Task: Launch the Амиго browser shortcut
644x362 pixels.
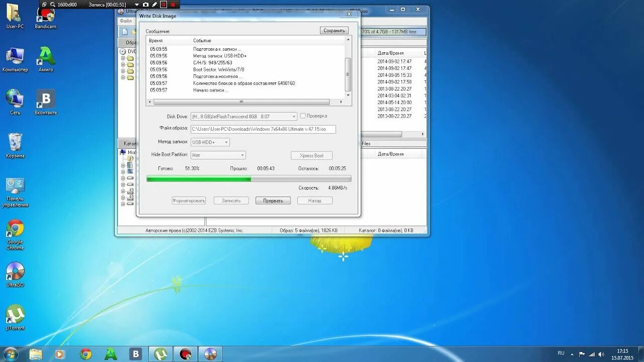Action: point(46,60)
